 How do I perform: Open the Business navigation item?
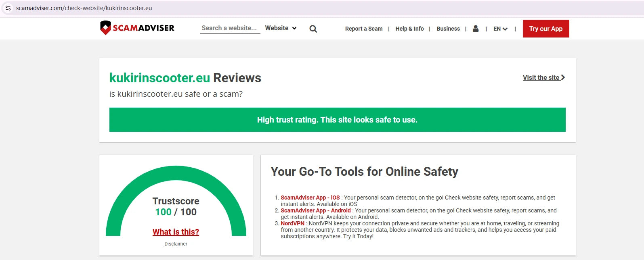448,29
